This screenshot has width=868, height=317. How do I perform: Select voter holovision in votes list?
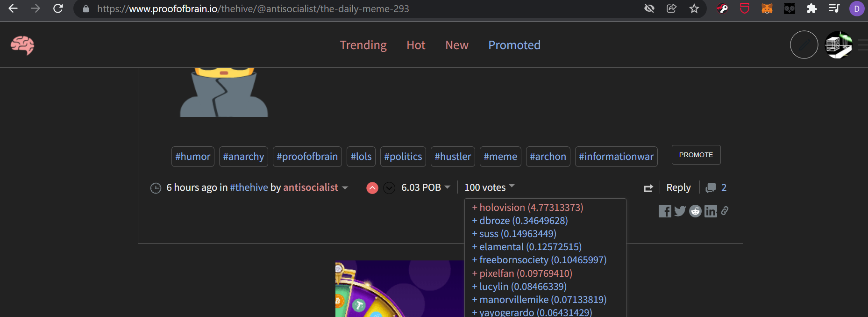coord(528,208)
